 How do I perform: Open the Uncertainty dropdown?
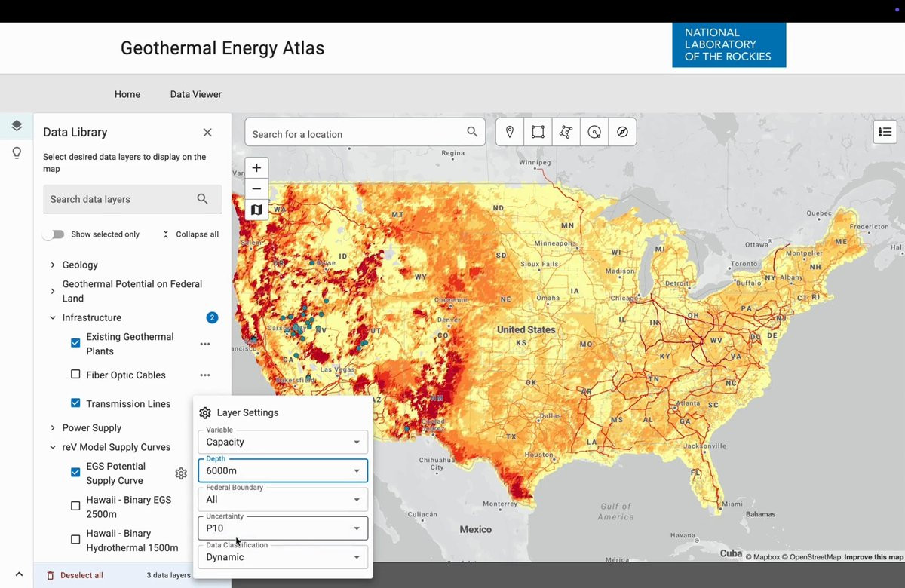pos(283,528)
